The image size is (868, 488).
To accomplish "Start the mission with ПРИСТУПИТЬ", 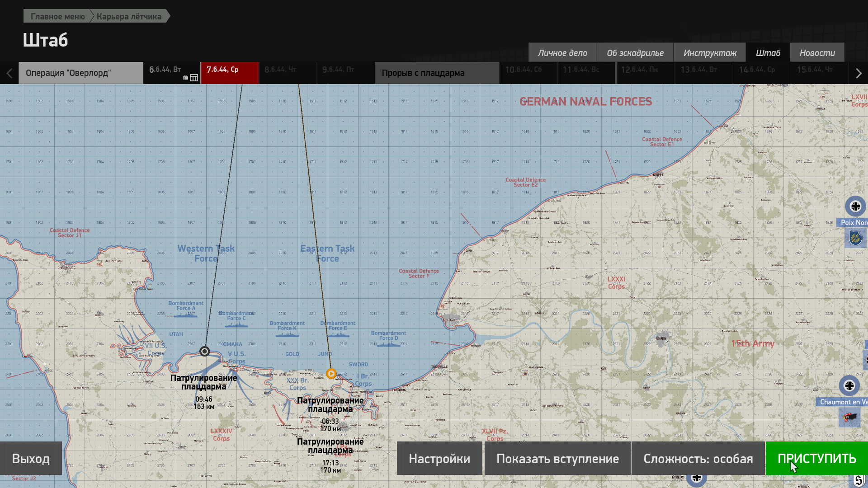I will (x=816, y=459).
